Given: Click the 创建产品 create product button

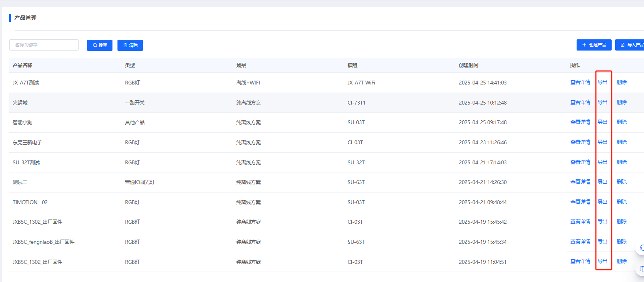Looking at the screenshot, I should pyautogui.click(x=594, y=45).
